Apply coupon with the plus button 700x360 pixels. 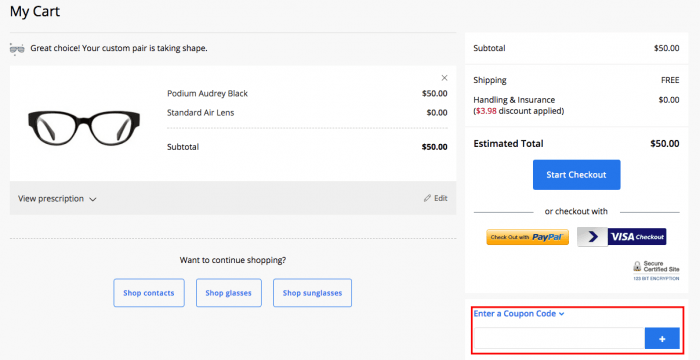[x=662, y=339]
